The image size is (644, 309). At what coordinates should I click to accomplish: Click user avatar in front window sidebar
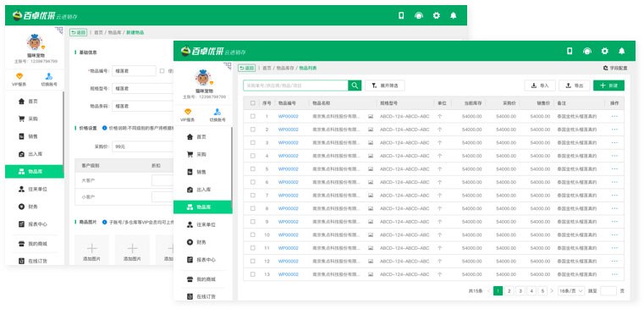203,77
